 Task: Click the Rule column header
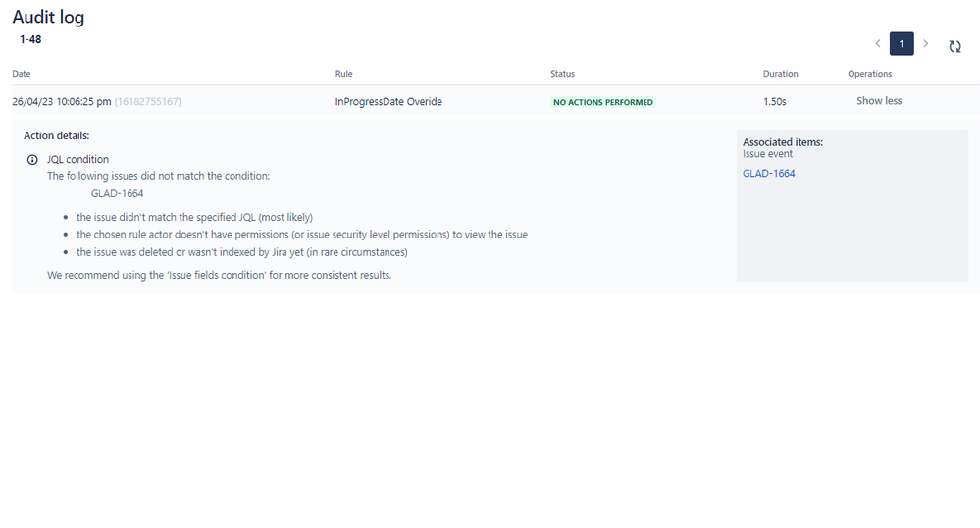tap(343, 74)
